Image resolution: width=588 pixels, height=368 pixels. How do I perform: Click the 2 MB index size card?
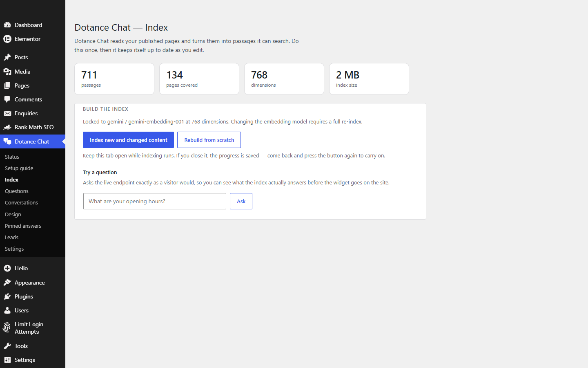pos(369,79)
